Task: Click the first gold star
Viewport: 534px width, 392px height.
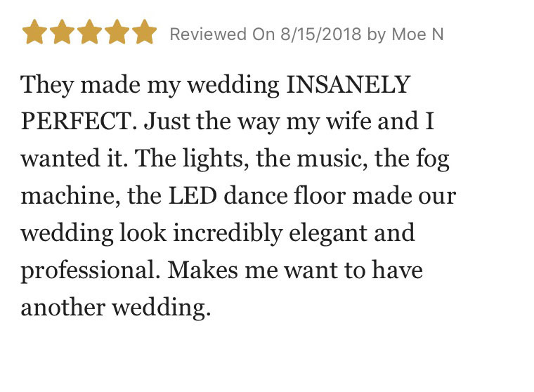Action: tap(34, 32)
